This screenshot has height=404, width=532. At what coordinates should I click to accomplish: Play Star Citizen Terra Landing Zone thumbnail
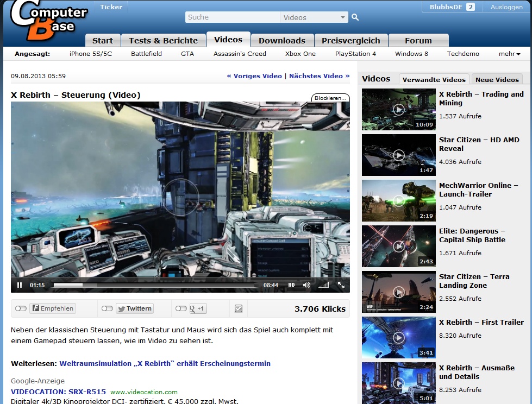pos(399,292)
